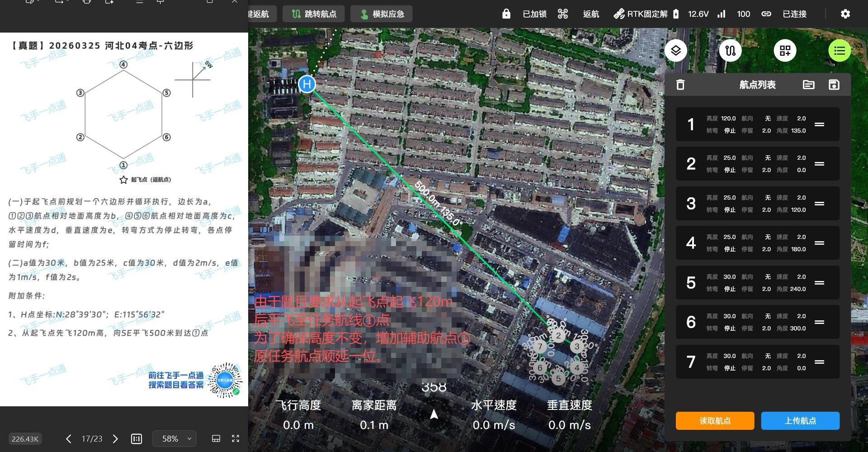Viewport: 868px width, 452px height.
Task: Click the add-widget grid icon
Action: coord(785,50)
